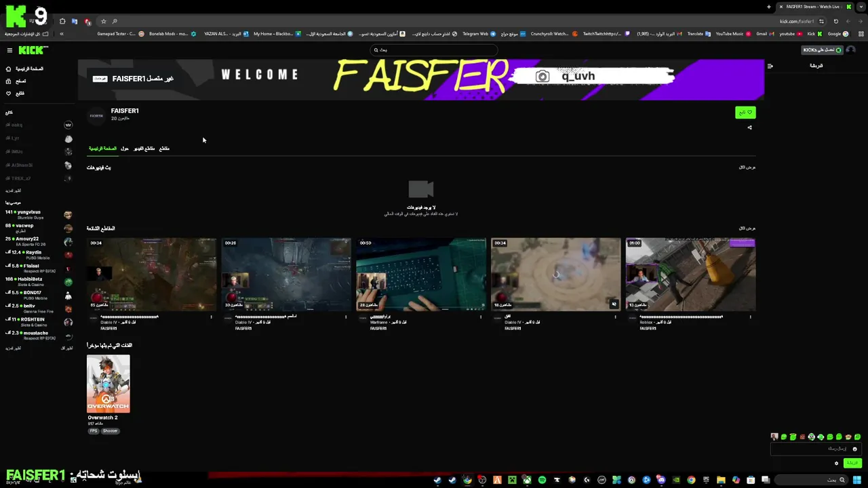Open the 00:26 Diablo IV clip thumbnail

tap(286, 274)
